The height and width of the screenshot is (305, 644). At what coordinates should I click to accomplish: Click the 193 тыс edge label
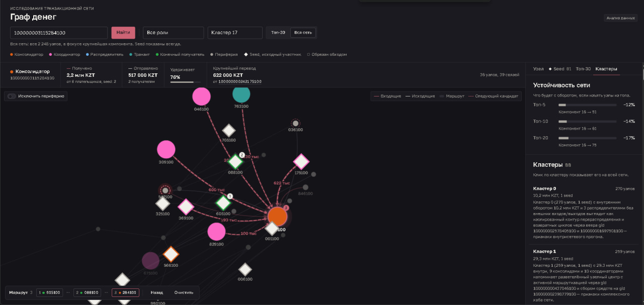click(x=229, y=220)
